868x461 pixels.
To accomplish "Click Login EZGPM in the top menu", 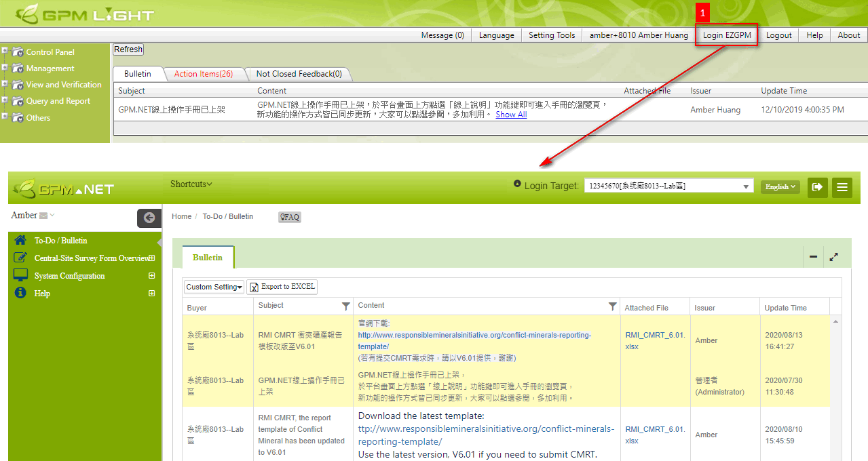I will 727,35.
